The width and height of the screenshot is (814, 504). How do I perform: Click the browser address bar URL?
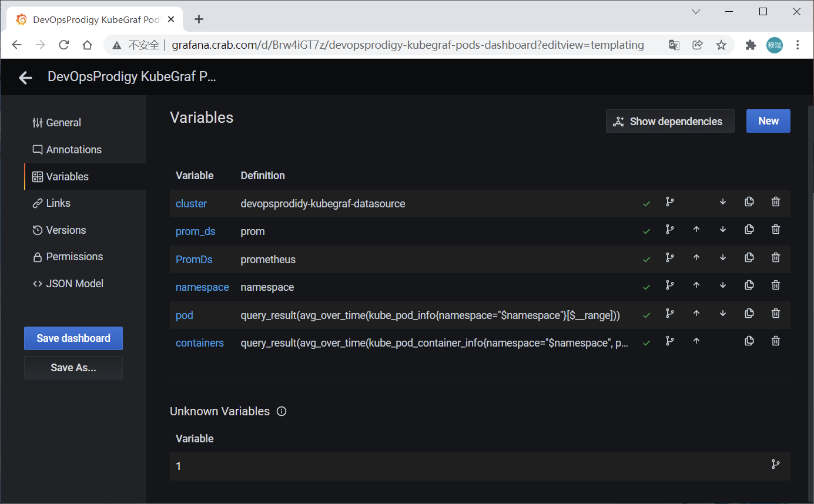pos(408,45)
